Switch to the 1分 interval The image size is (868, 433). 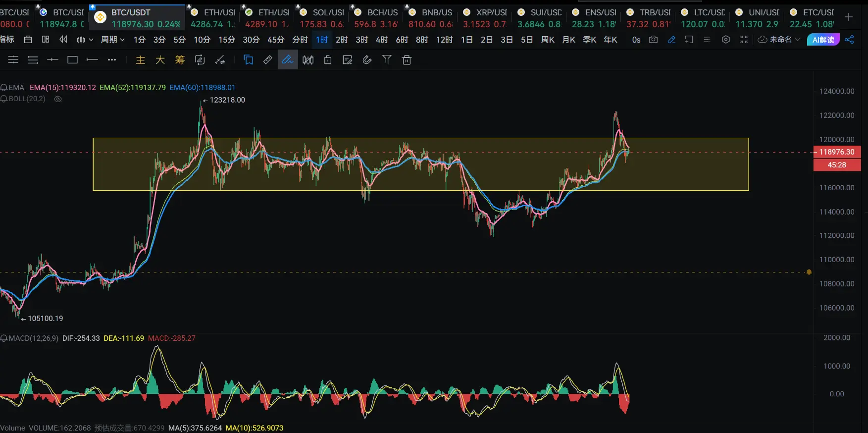[140, 40]
